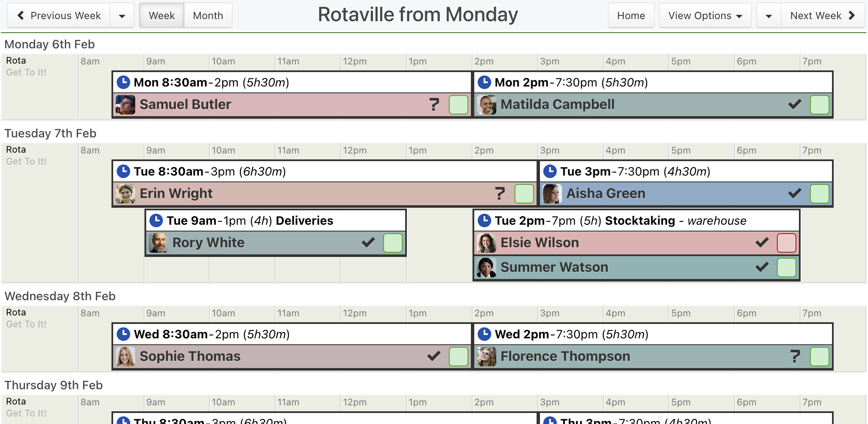Screen dimensions: 868x424
Task: Expand dropdown arrow beside Next Week
Action: coord(768,16)
